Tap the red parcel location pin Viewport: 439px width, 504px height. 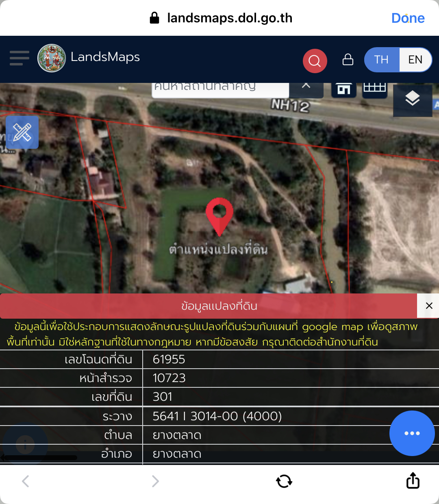[x=219, y=215]
